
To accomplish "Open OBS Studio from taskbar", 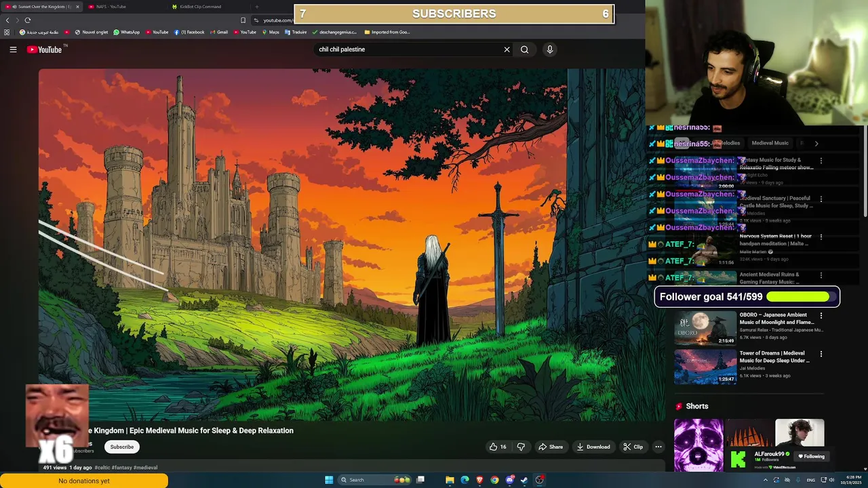I will (539, 480).
